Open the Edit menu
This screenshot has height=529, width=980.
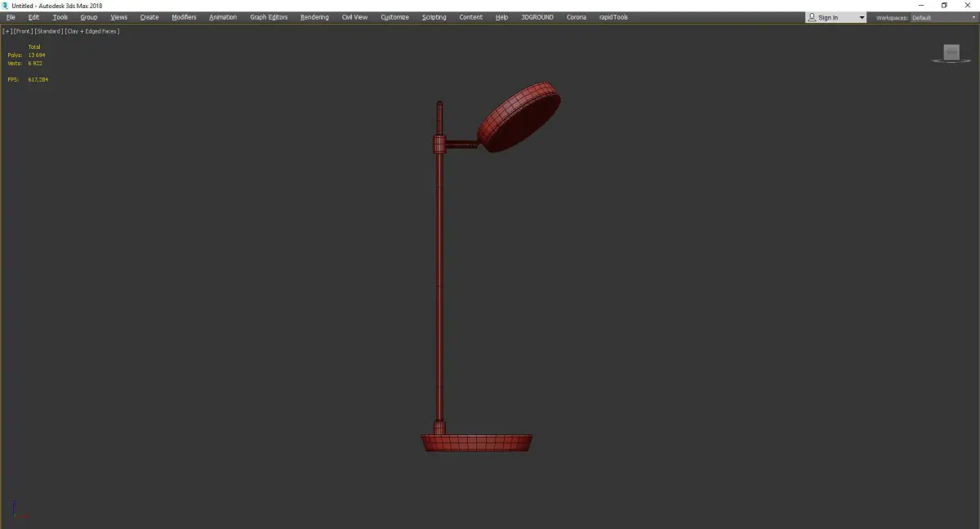click(x=33, y=17)
